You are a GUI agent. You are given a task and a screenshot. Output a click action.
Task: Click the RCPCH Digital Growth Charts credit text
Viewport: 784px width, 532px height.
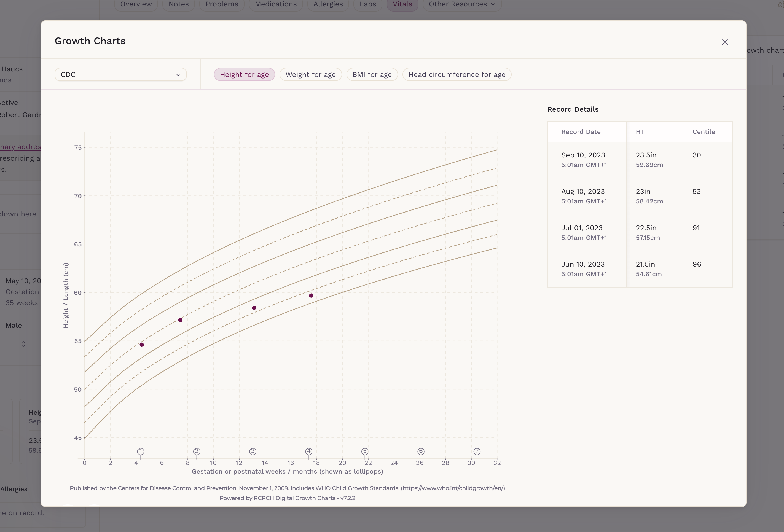(288, 498)
